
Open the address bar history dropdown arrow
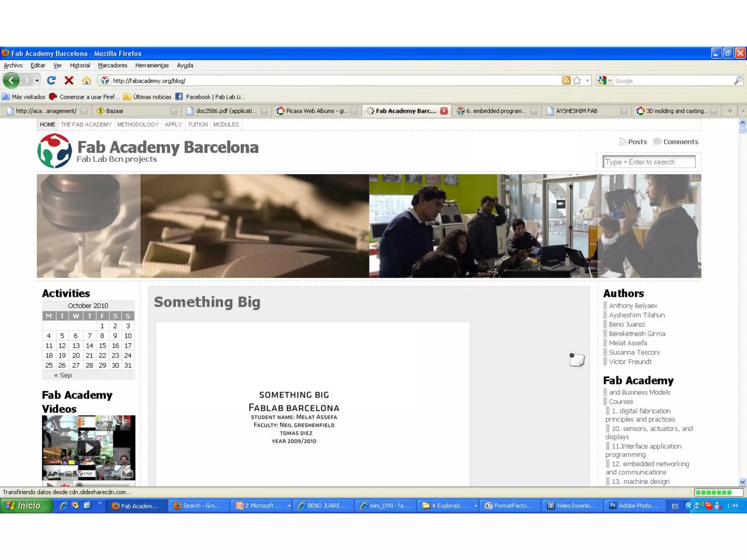pos(587,81)
